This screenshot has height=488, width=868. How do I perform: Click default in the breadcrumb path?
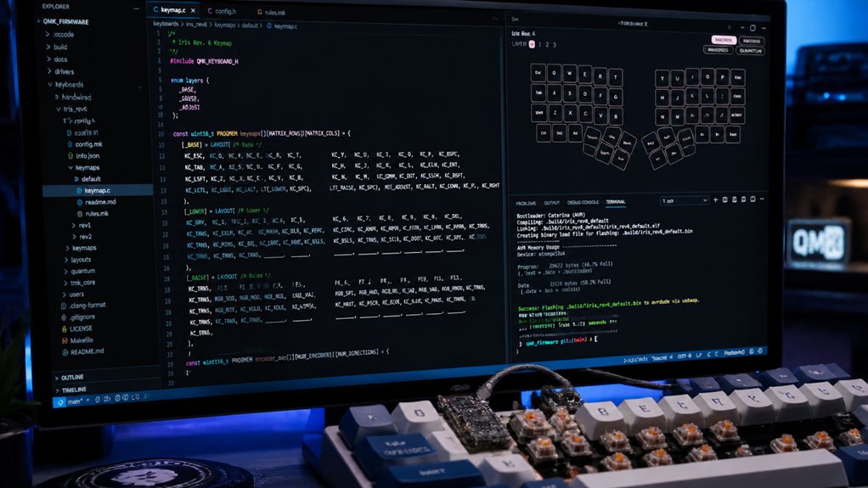[250, 25]
